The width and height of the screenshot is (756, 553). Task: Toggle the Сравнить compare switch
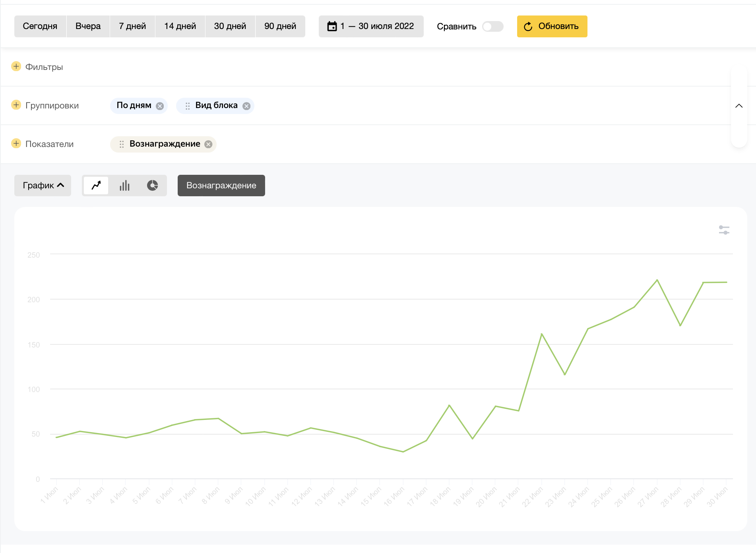coord(492,27)
